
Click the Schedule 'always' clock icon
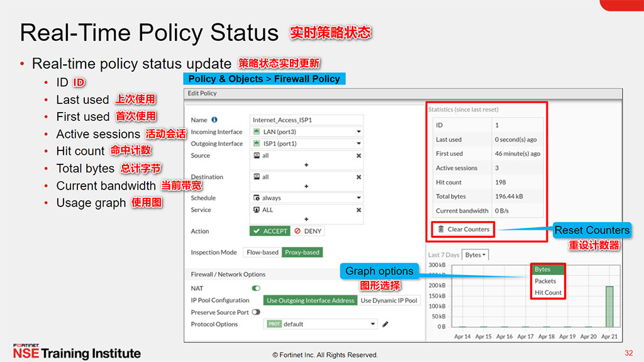point(257,198)
